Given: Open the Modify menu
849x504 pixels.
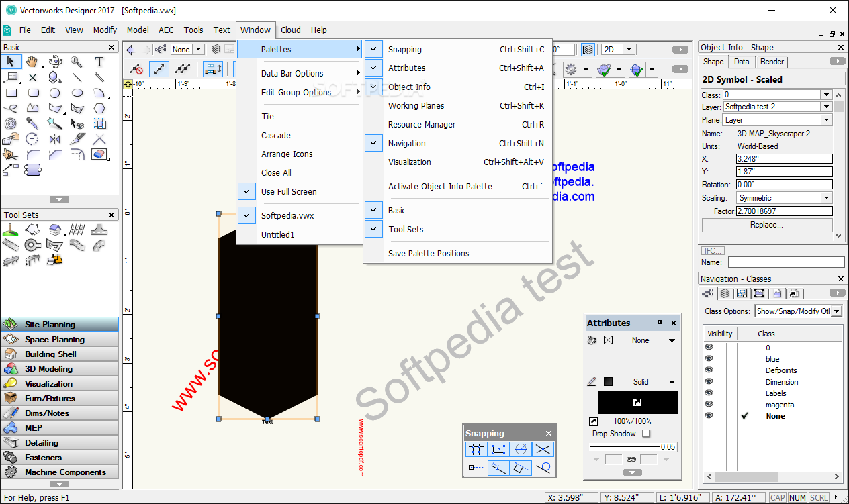Looking at the screenshot, I should pyautogui.click(x=105, y=30).
